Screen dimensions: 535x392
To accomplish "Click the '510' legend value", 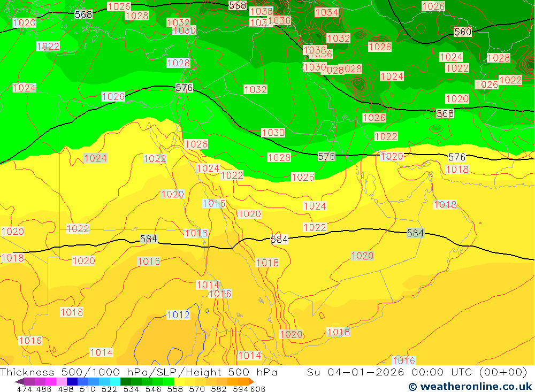I will click(x=87, y=389).
